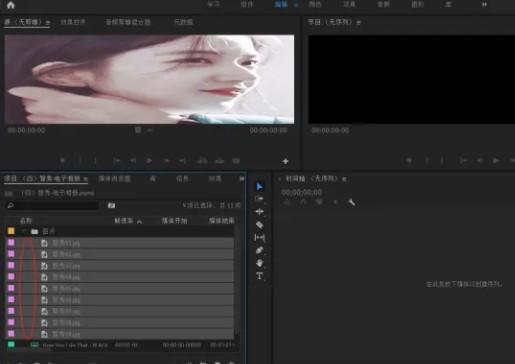Collapse the 图片 bin folder
515x364 pixels.
24,231
